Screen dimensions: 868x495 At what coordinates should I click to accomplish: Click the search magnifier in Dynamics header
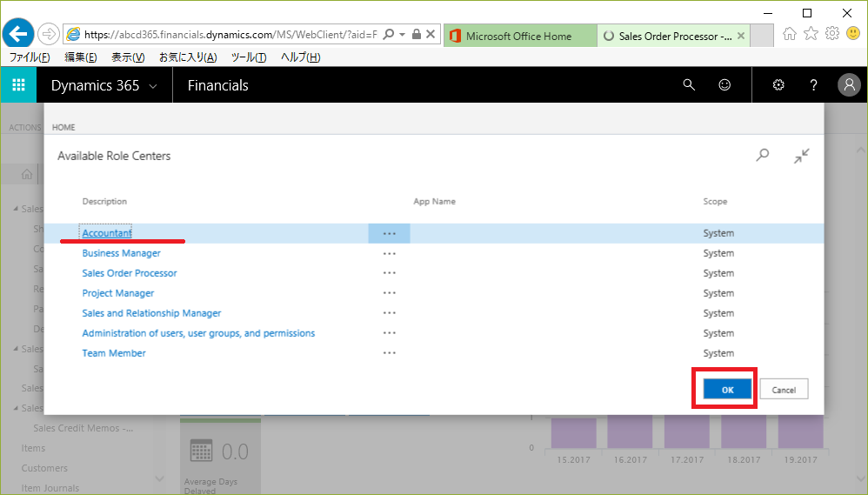[x=689, y=84]
